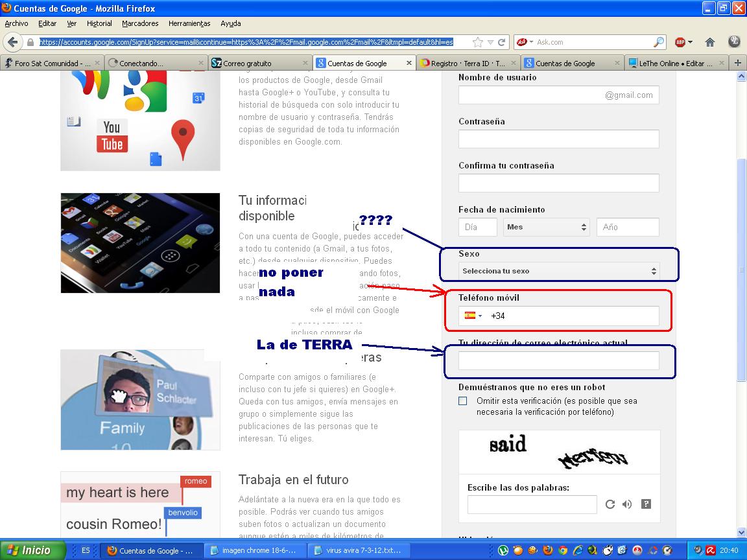
Task: Expand the 'Selecciona tu sexo' dropdown
Action: pos(559,271)
